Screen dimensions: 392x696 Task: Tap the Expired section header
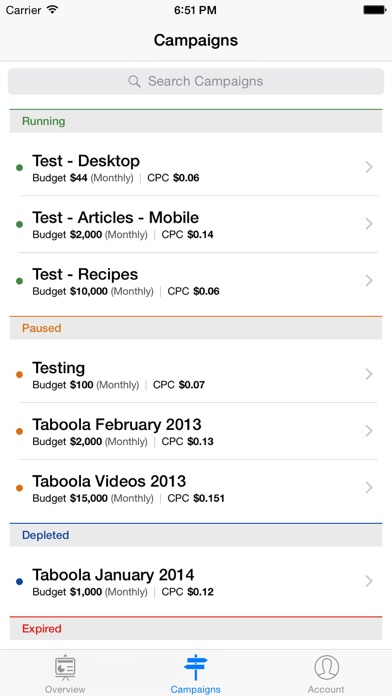pos(196,628)
